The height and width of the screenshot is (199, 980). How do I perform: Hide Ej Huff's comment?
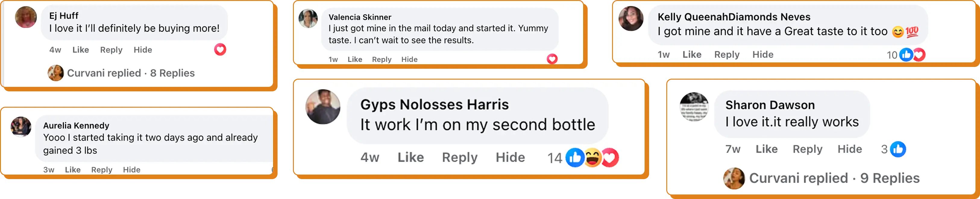143,50
